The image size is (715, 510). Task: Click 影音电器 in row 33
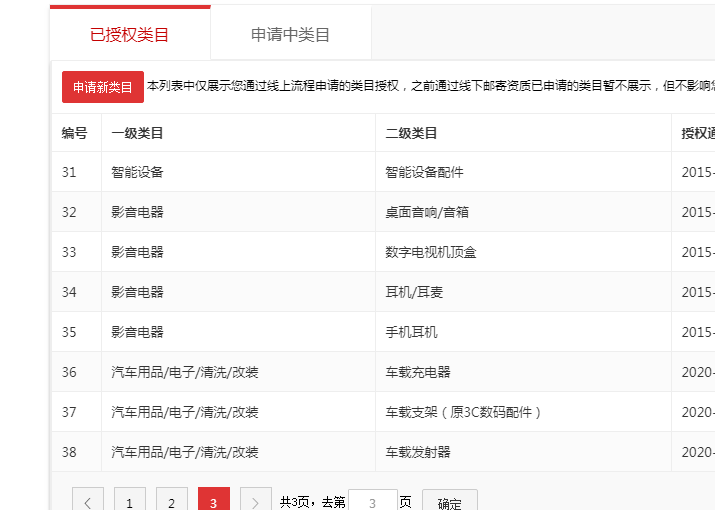[x=137, y=252]
